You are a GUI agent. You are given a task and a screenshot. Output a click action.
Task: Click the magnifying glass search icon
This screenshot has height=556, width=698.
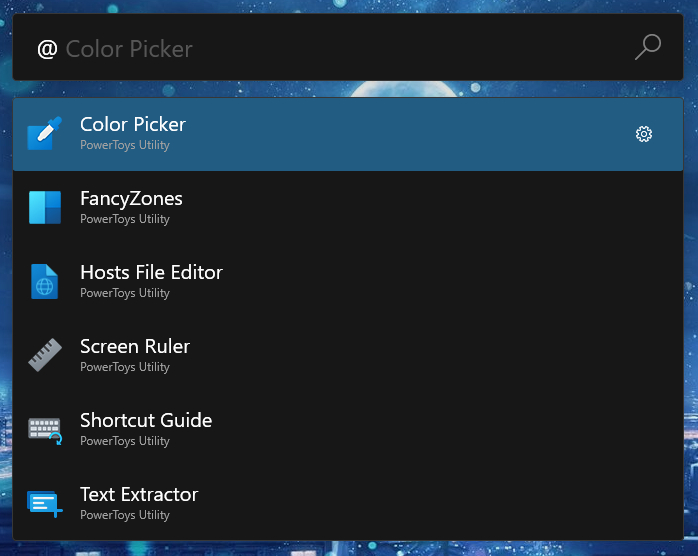click(648, 47)
